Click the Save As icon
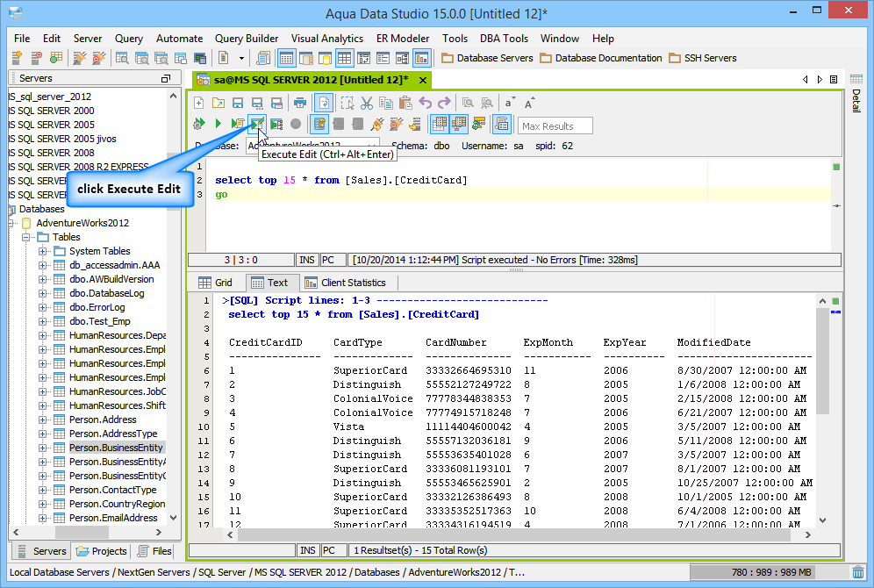Screen dimensions: 874x588 point(257,103)
